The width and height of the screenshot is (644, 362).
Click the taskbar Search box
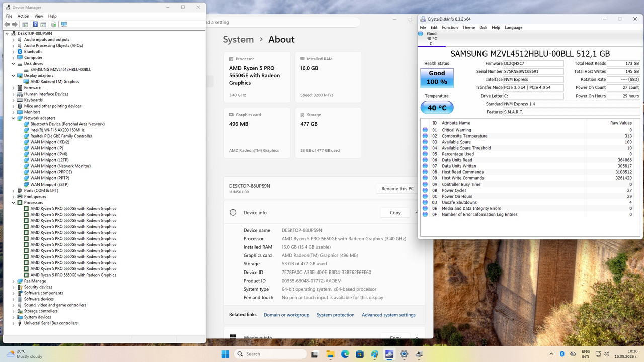pyautogui.click(x=270, y=354)
